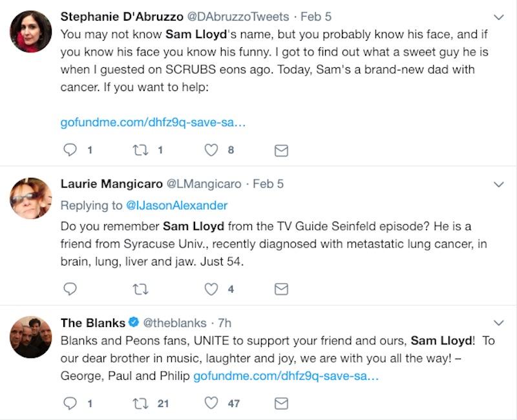Like The Blanks' tweet
517x420 pixels.
(211, 403)
